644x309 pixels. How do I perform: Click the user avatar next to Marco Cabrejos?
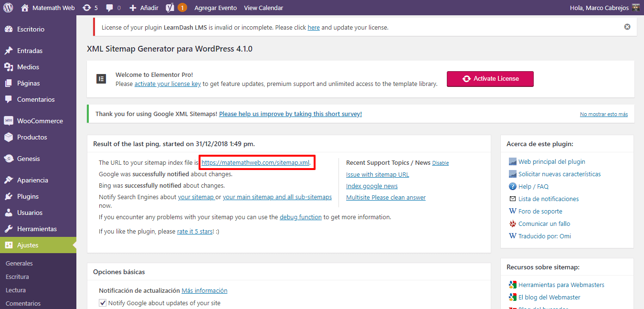click(x=635, y=8)
